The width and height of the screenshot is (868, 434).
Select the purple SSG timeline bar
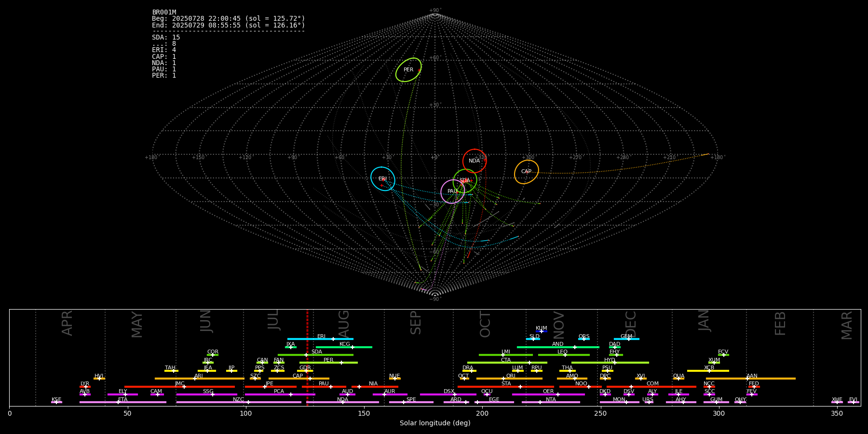click(206, 394)
